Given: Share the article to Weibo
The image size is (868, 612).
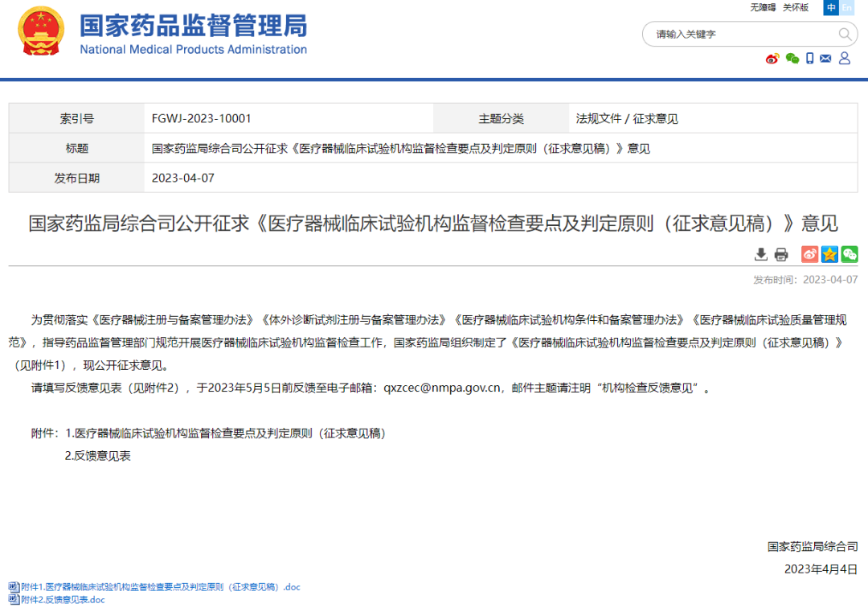Looking at the screenshot, I should coord(809,254).
